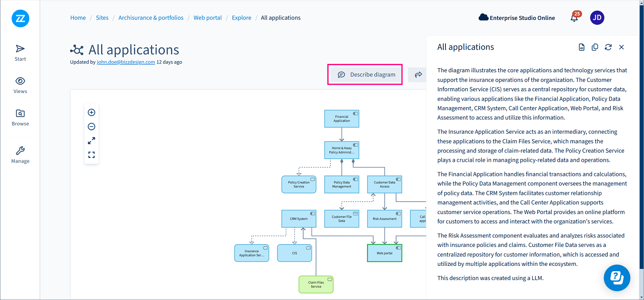Click the document export icon in panel
Screen dimensions: 644x300
(x=582, y=47)
